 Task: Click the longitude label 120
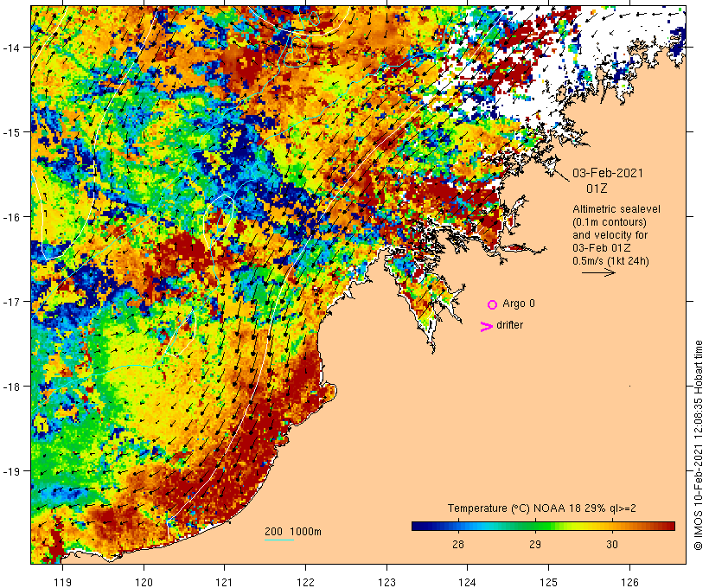pos(144,582)
